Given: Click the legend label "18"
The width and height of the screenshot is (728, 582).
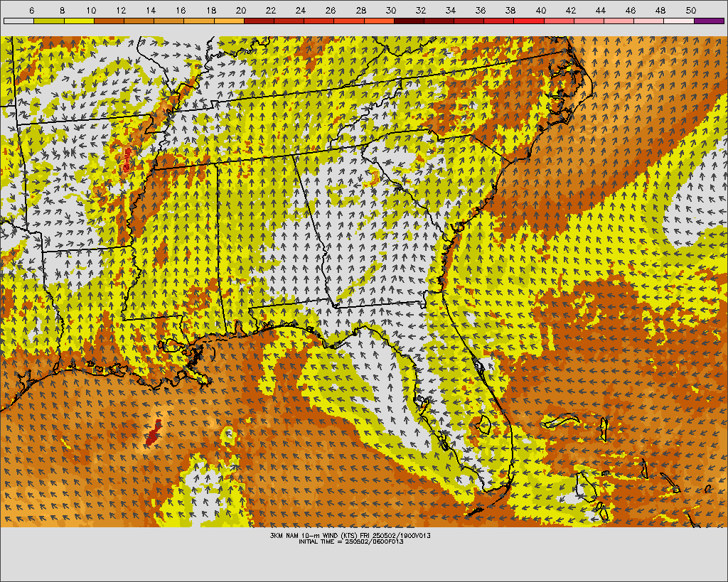Looking at the screenshot, I should pos(210,10).
